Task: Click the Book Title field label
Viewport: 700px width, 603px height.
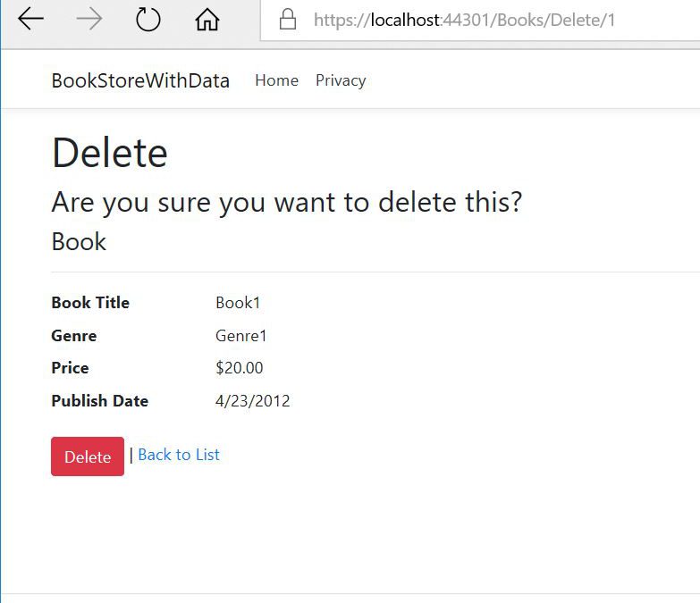Action: coord(90,303)
